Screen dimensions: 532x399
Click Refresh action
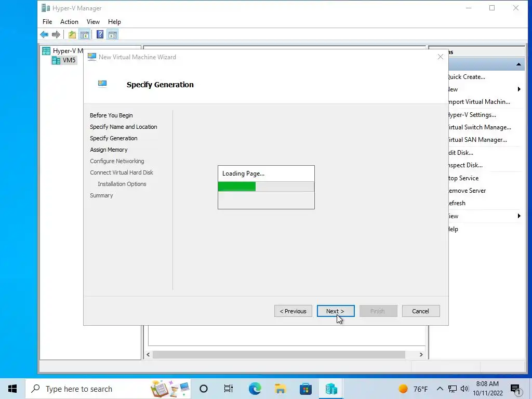[457, 203]
